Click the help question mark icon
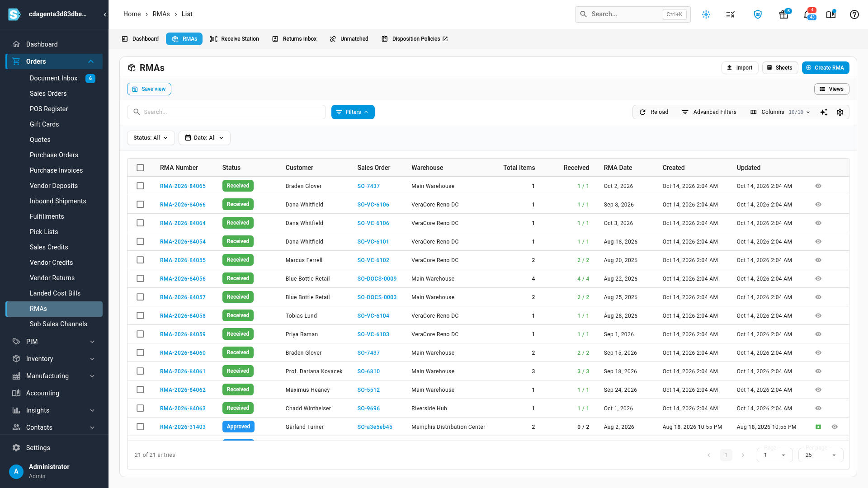The width and height of the screenshot is (868, 488). [854, 14]
